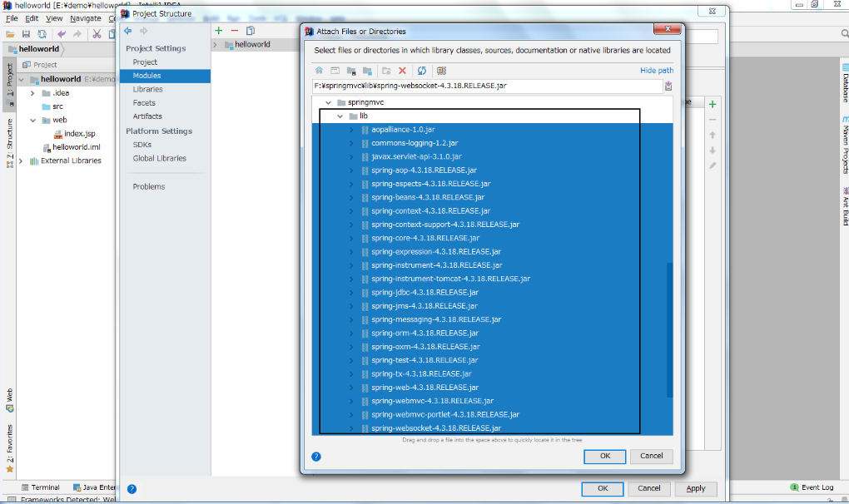Click Open folder icon in IDE toolbar

(10, 34)
